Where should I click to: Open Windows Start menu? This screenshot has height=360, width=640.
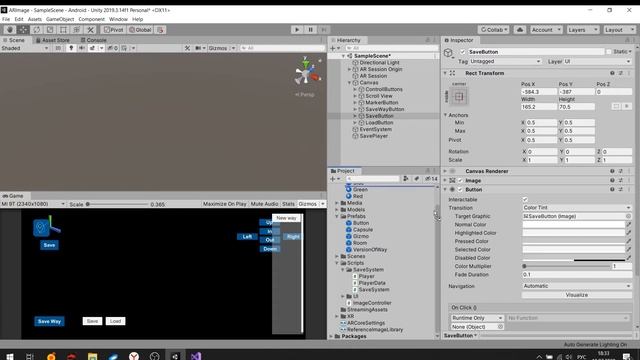[x=9, y=356]
